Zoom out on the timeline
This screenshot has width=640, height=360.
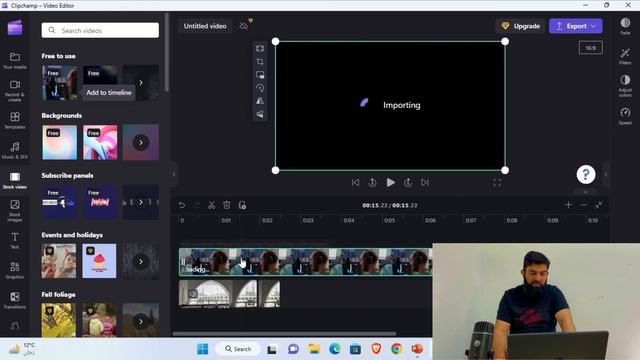click(584, 204)
